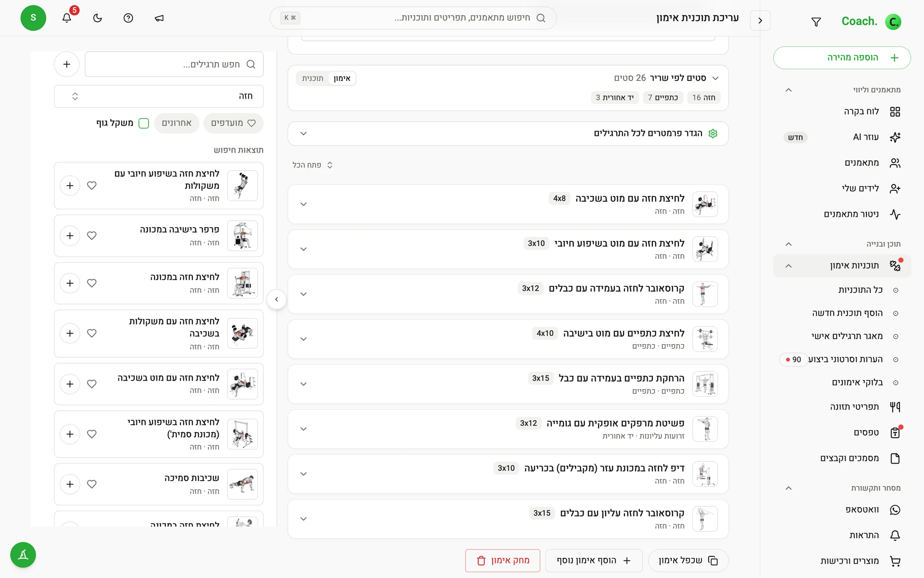924x578 pixels.
Task: Toggle מועדפים favorites filter chip
Action: [233, 123]
